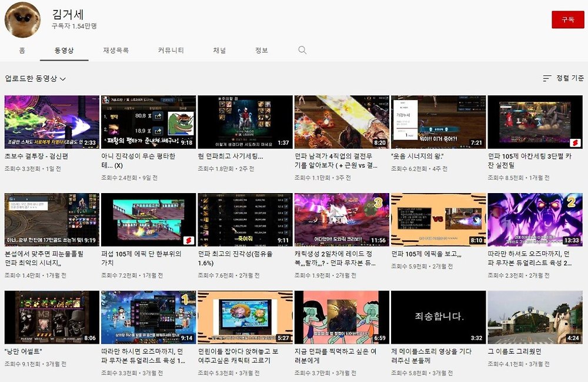Open video titled 그 이름도 그리웠던
Screen dimensions: 588x382
pos(514,351)
